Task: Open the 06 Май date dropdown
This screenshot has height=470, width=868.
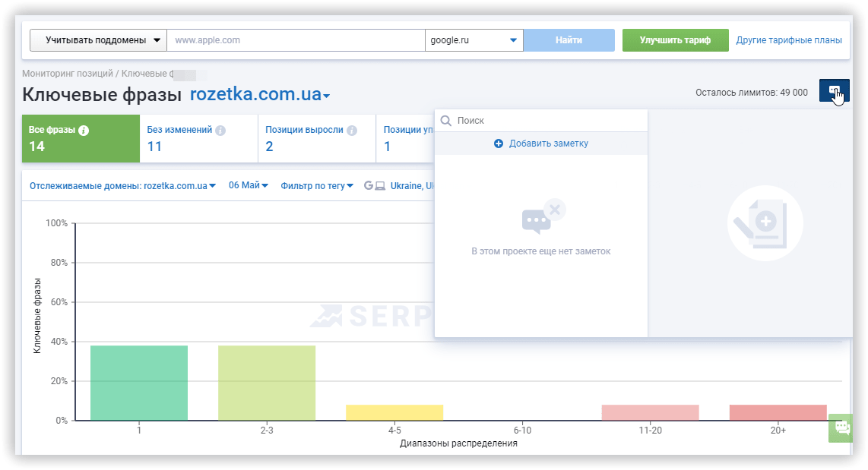Action: (x=249, y=185)
